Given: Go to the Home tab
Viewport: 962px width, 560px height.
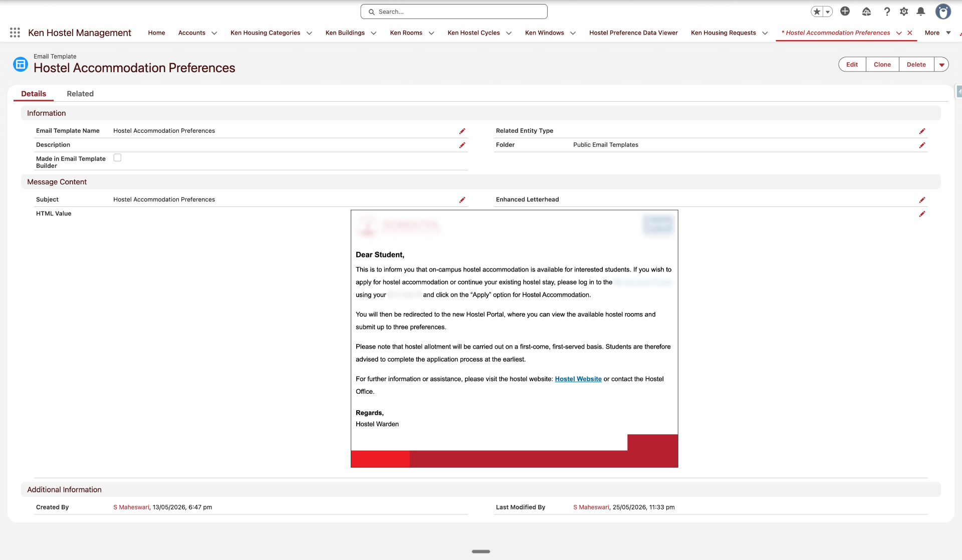Looking at the screenshot, I should pyautogui.click(x=156, y=33).
